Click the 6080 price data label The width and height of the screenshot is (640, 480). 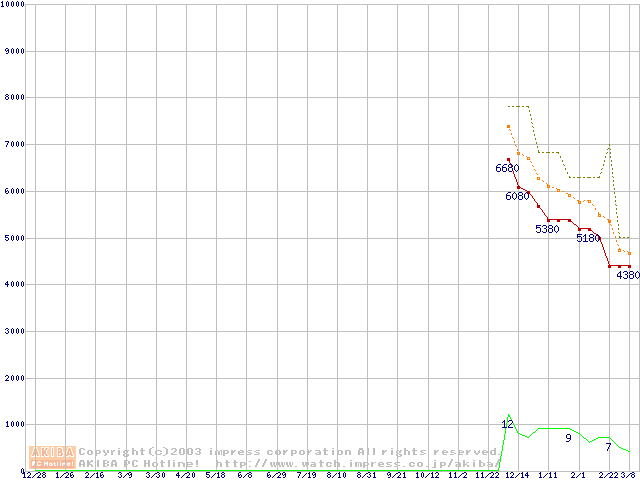[x=517, y=196]
